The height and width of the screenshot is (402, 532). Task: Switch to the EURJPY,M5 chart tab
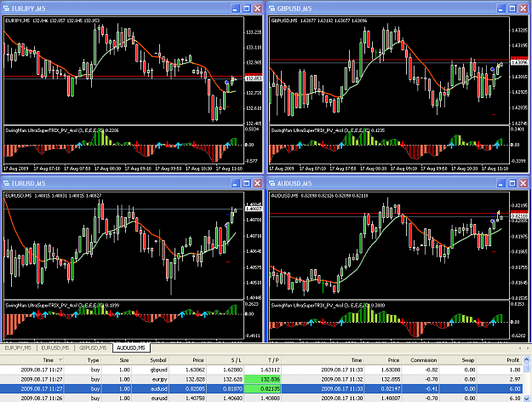[x=18, y=348]
